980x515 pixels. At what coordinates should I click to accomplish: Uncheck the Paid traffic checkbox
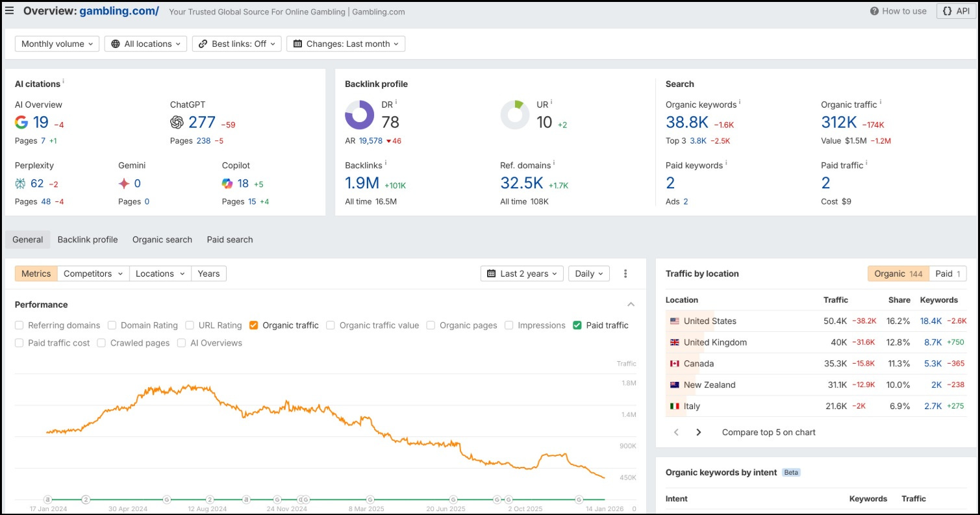577,325
